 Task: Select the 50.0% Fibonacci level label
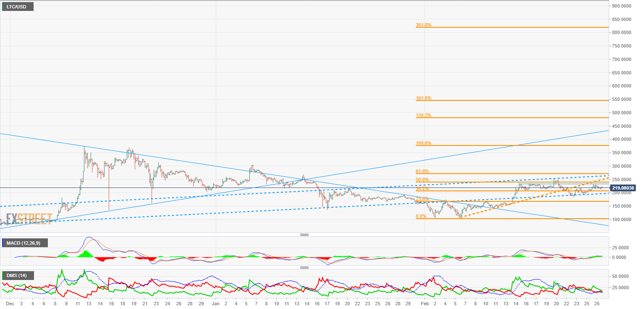pyautogui.click(x=422, y=180)
